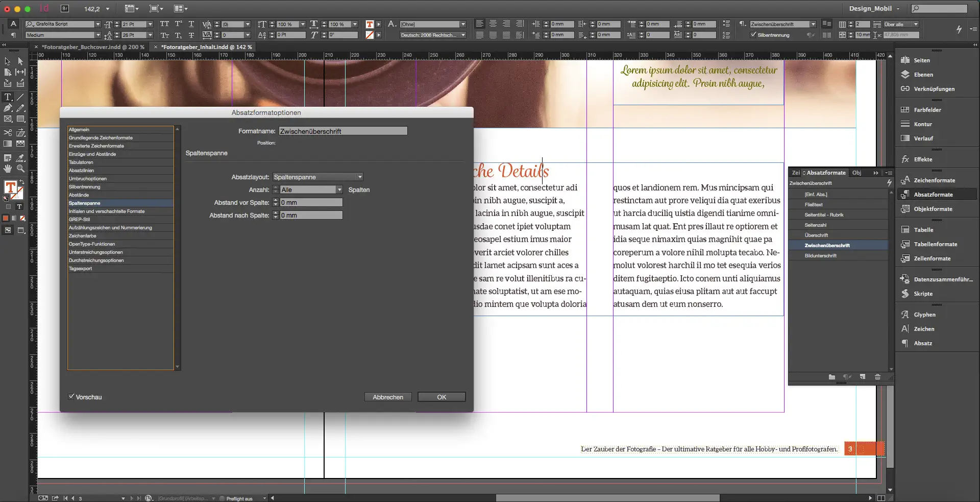
Task: Click the Abbrechen button
Action: click(x=387, y=397)
